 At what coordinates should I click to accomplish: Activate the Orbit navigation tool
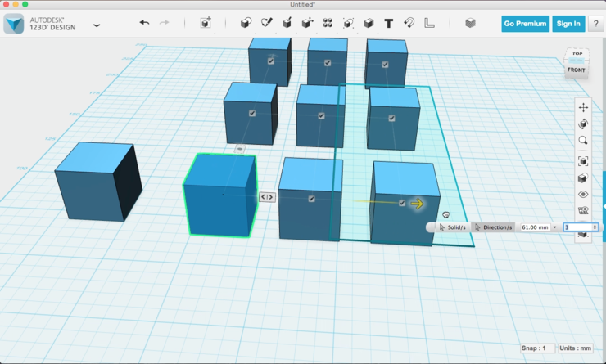(583, 124)
